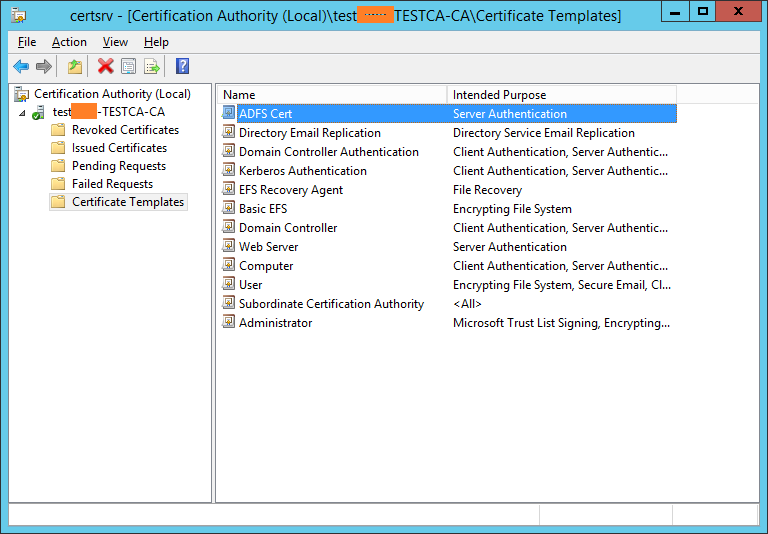Image resolution: width=768 pixels, height=534 pixels.
Task: Collapse the TESTCA-CA tree node
Action: 22,113
